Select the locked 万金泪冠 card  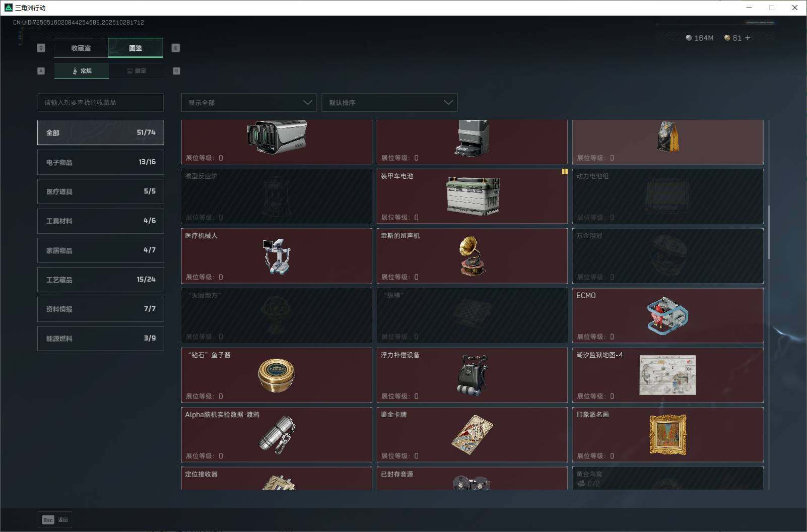point(667,256)
